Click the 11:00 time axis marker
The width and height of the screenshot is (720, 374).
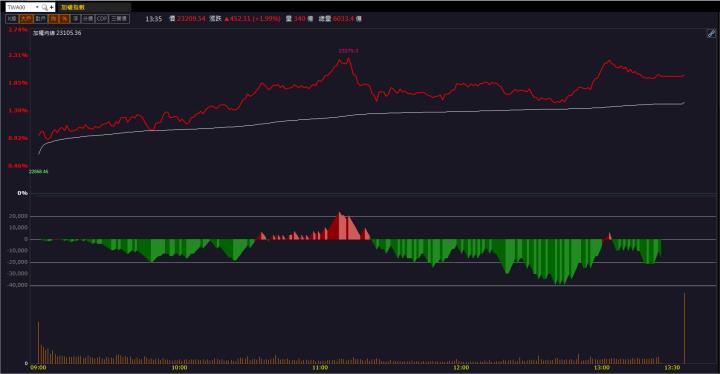[x=320, y=368]
